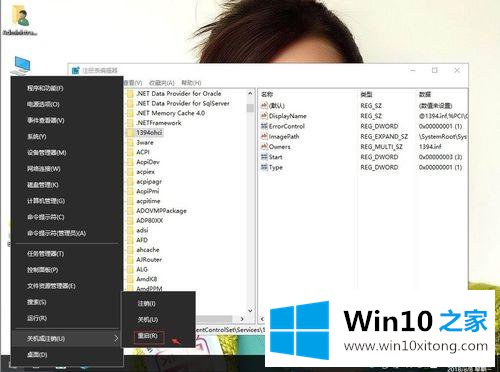Image resolution: width=500 pixels, height=372 pixels.
Task: Click the Registry Editor title bar icon
Action: click(x=76, y=70)
